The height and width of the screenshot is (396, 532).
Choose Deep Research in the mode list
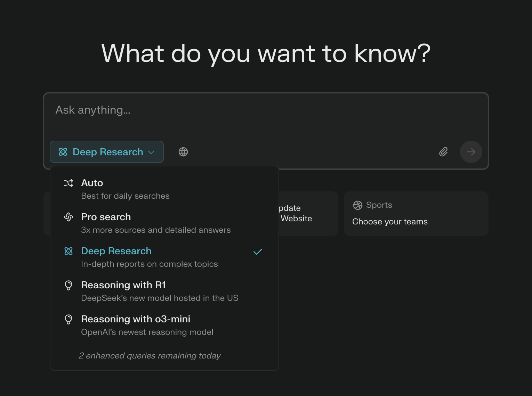pyautogui.click(x=164, y=257)
